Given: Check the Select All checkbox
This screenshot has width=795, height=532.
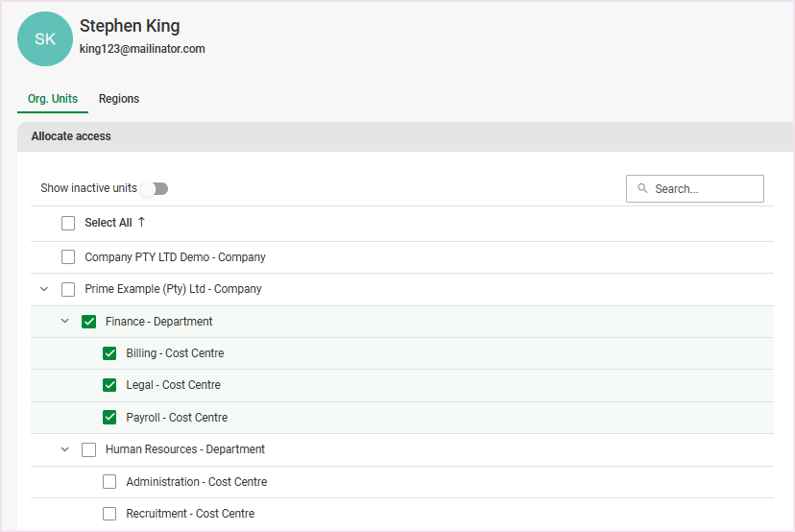Looking at the screenshot, I should click(x=68, y=223).
